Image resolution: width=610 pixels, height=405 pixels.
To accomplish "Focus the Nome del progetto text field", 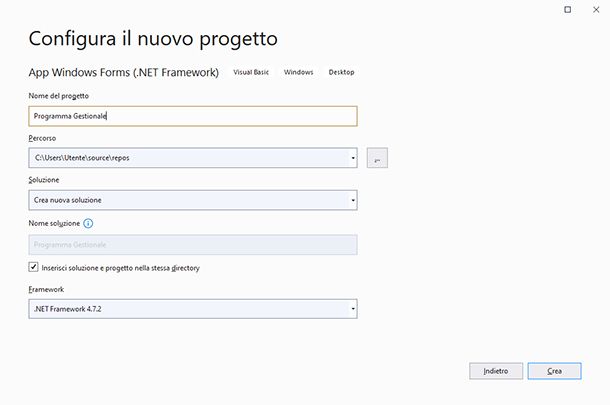I will 193,116.
